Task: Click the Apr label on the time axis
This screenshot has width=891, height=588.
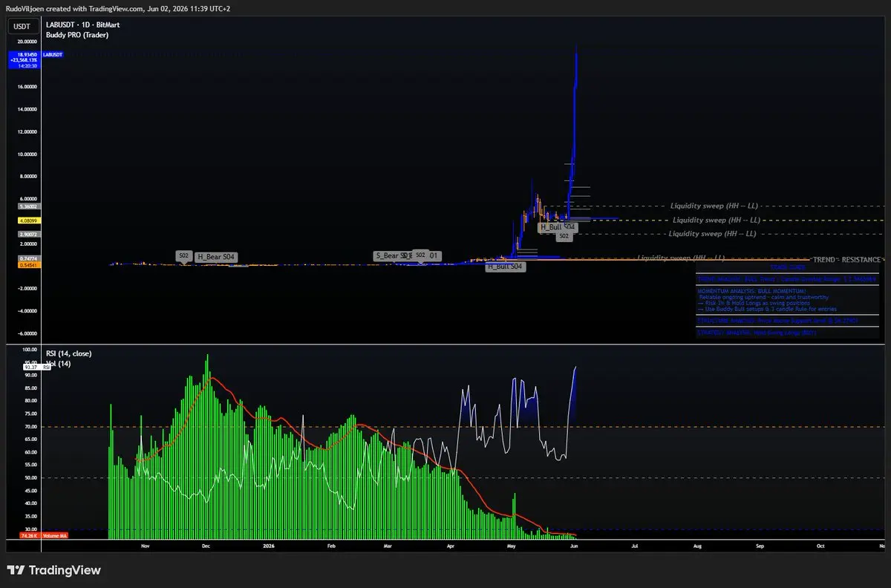Action: pos(451,546)
